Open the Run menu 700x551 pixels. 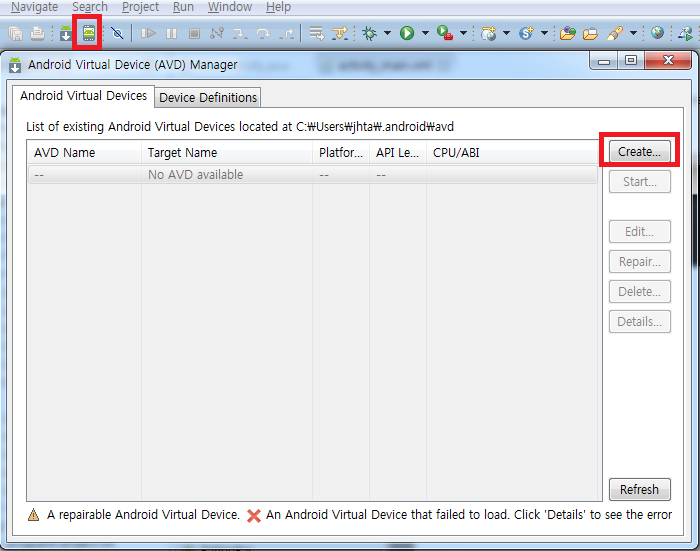pos(183,7)
